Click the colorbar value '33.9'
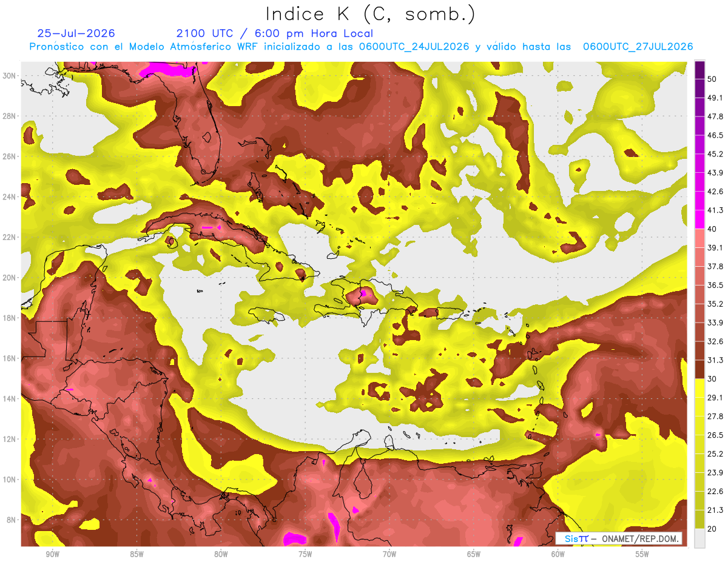The width and height of the screenshot is (728, 562). (x=715, y=323)
